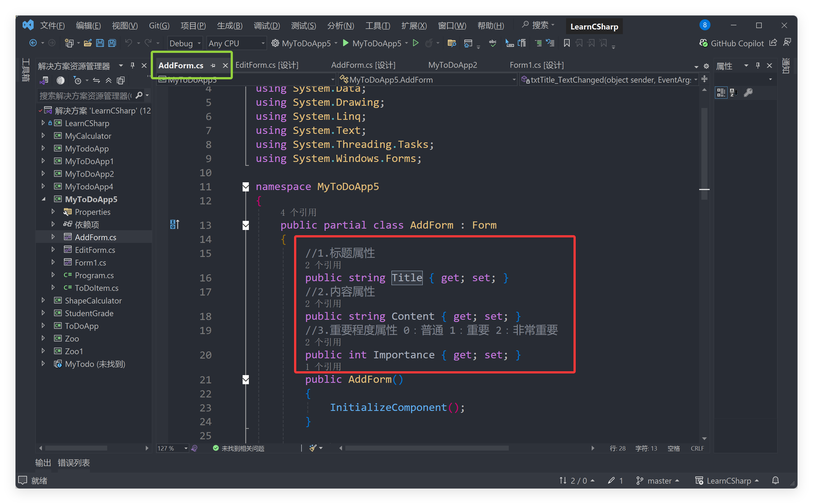Image resolution: width=813 pixels, height=504 pixels.
Task: Open the 调试(D) menu
Action: (267, 26)
